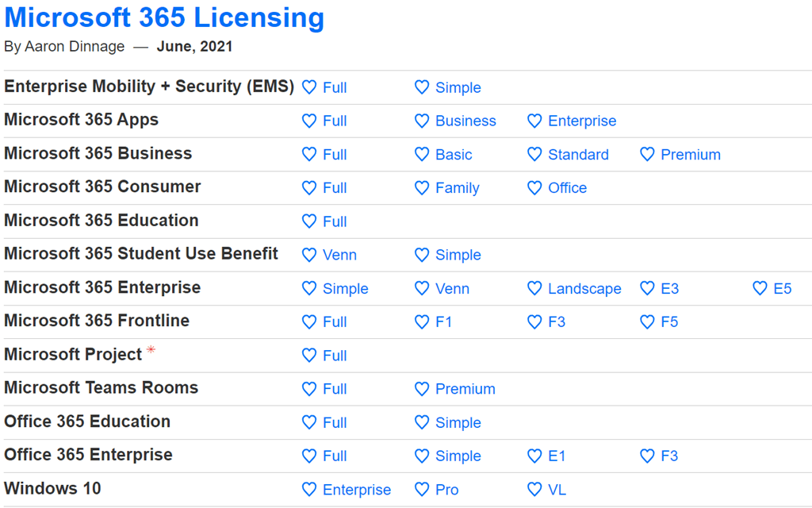The width and height of the screenshot is (812, 508).
Task: Open the Microsoft 365 Licensing title link
Action: click(x=164, y=17)
